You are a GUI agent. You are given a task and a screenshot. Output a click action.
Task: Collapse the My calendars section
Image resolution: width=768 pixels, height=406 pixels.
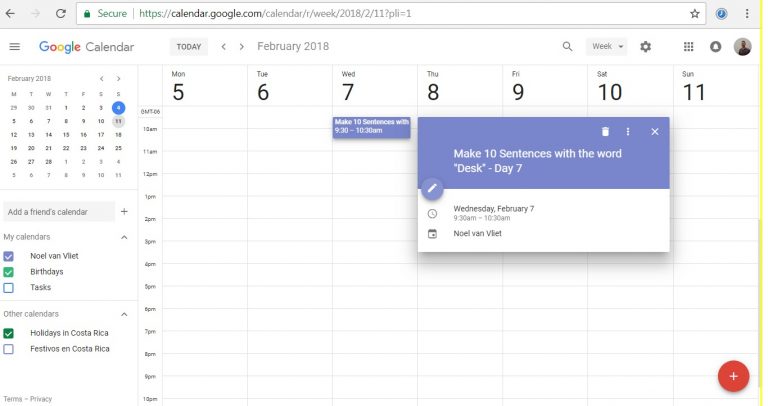[x=124, y=237]
